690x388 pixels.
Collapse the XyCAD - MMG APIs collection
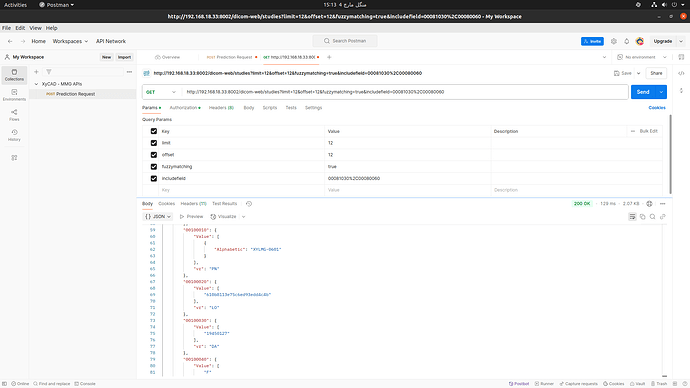click(37, 84)
